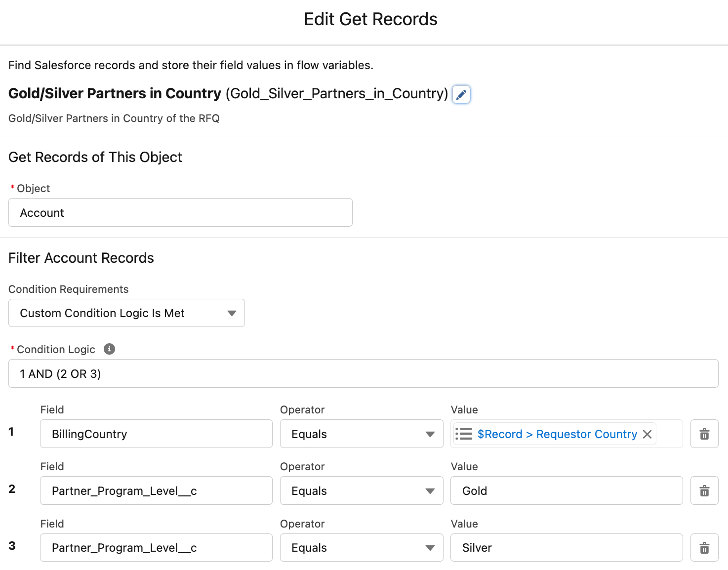Click the Condition Logic info icon
The image size is (728, 570).
[x=109, y=349]
